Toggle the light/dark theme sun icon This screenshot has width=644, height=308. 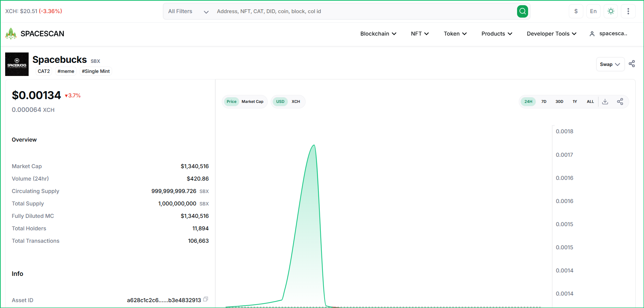[611, 11]
